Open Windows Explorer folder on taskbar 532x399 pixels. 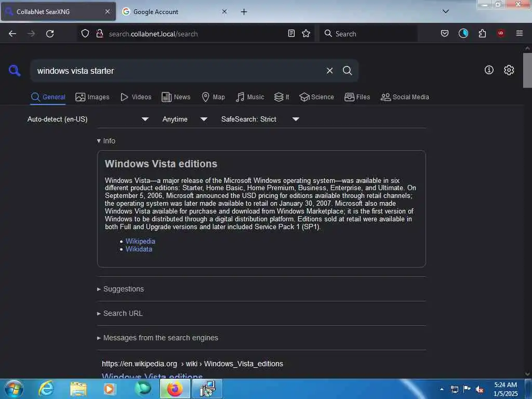[78, 389]
